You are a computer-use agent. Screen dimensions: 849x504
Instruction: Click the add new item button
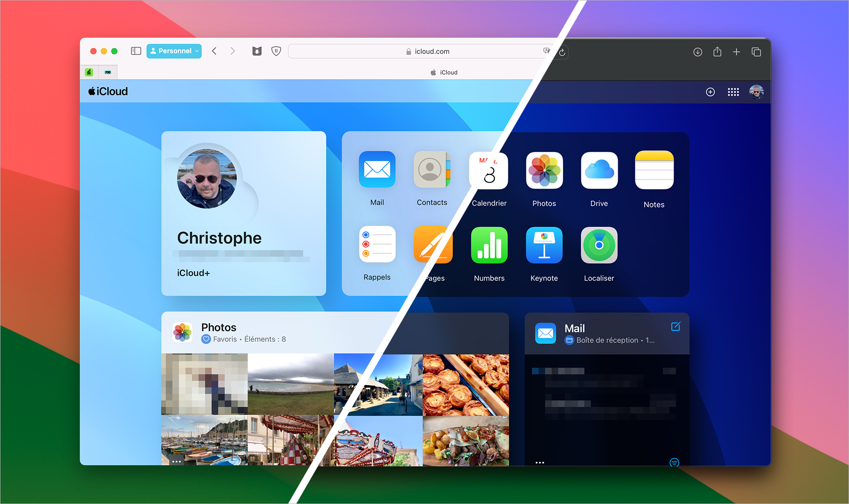[710, 92]
